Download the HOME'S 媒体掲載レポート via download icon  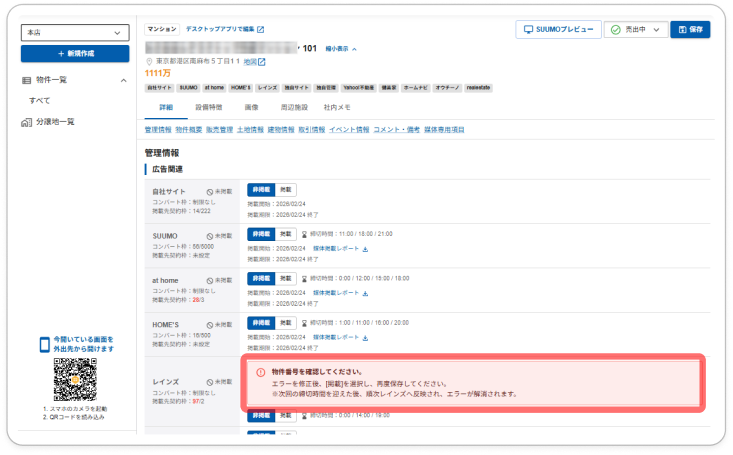tap(366, 338)
